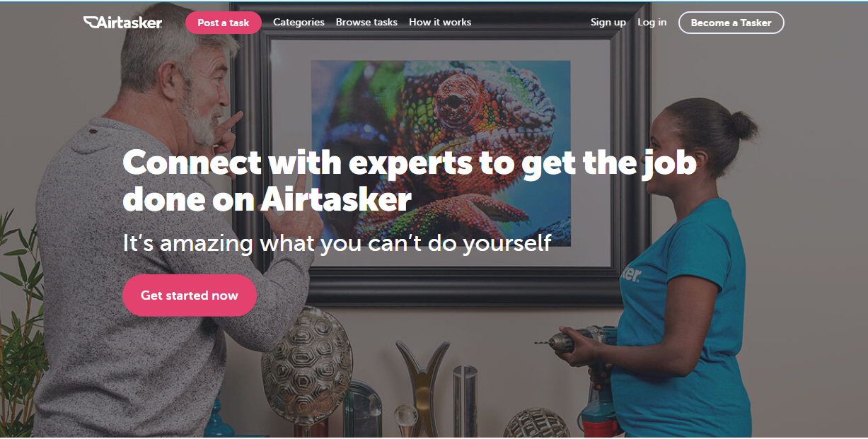
Task: Open the pink Post a task button
Action: [224, 23]
